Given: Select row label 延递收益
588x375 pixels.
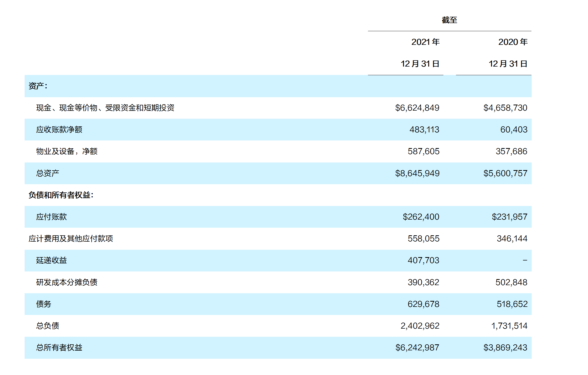Looking at the screenshot, I should [52, 260].
